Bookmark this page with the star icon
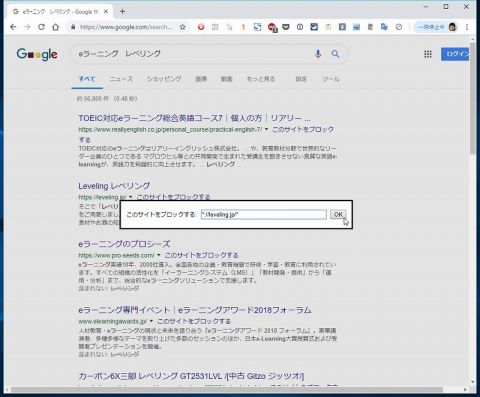 (x=182, y=27)
